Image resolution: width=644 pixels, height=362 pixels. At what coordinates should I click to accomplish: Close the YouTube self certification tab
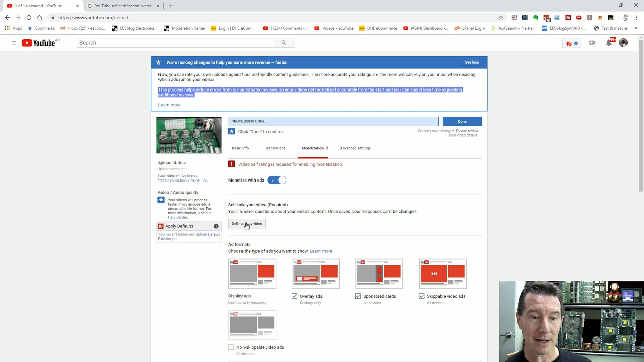(158, 6)
